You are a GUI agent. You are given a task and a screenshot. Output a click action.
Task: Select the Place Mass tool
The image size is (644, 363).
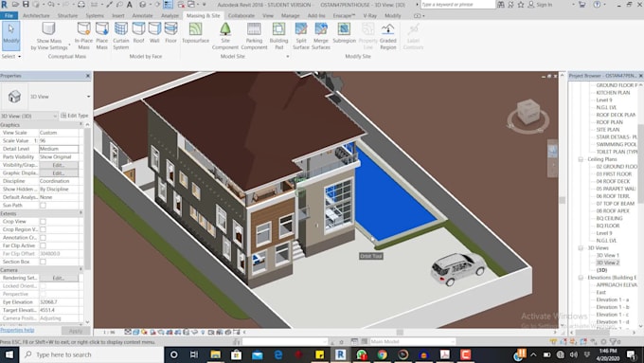(x=102, y=35)
